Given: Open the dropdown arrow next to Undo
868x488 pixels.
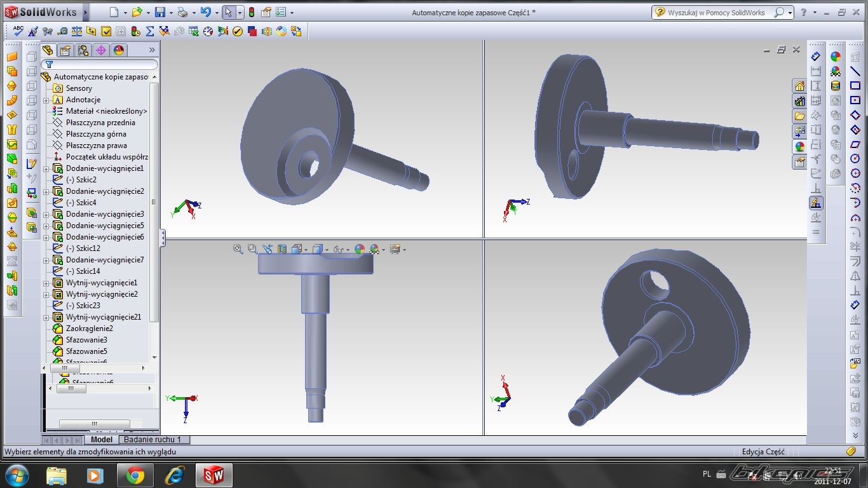Looking at the screenshot, I should pos(215,13).
